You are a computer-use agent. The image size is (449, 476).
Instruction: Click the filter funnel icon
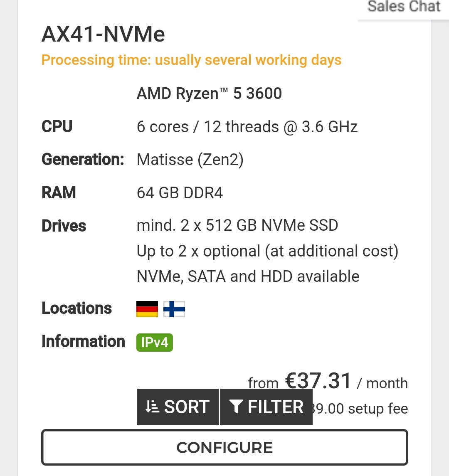(236, 407)
